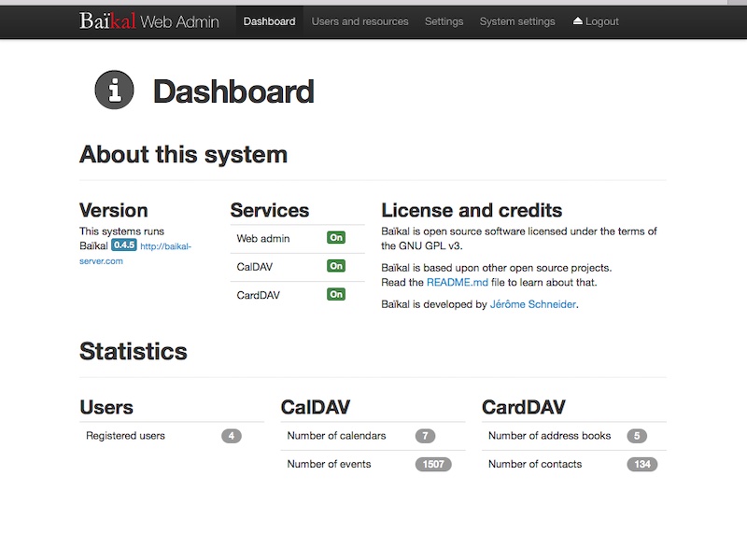This screenshot has height=560, width=747.
Task: Click the 'License and credits' heading
Action: (x=472, y=210)
